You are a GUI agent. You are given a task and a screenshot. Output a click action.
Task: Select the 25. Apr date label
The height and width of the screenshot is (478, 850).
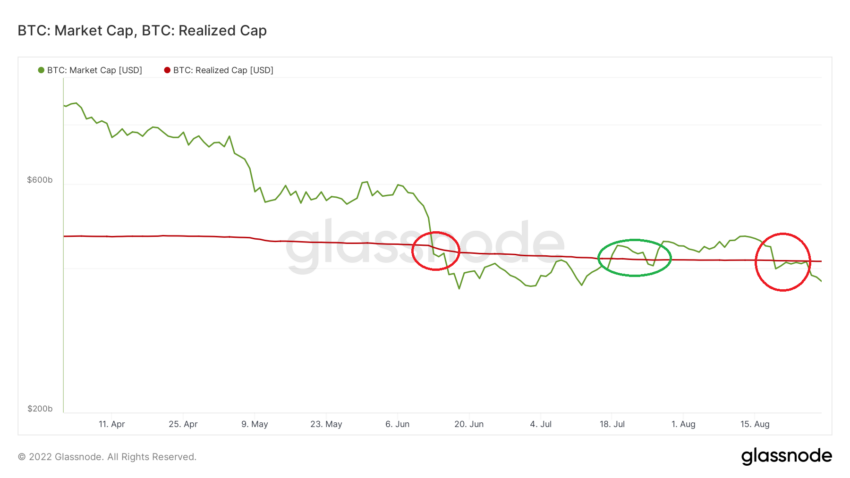(183, 424)
